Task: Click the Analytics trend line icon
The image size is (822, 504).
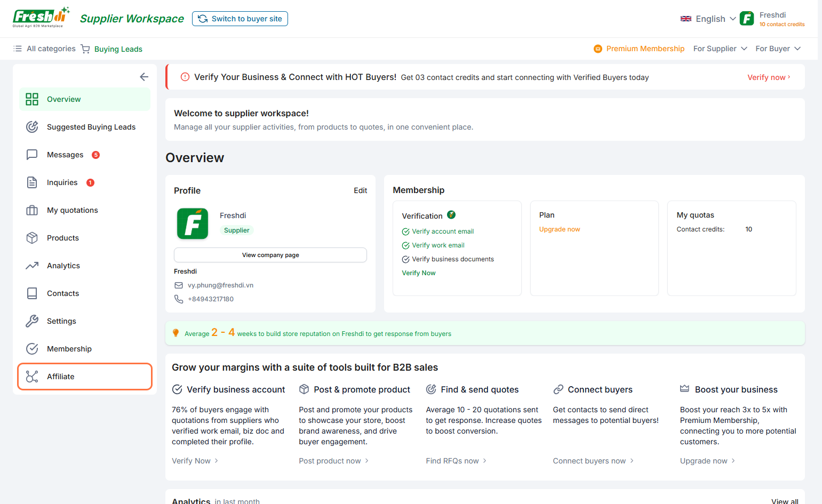Action: (32, 266)
